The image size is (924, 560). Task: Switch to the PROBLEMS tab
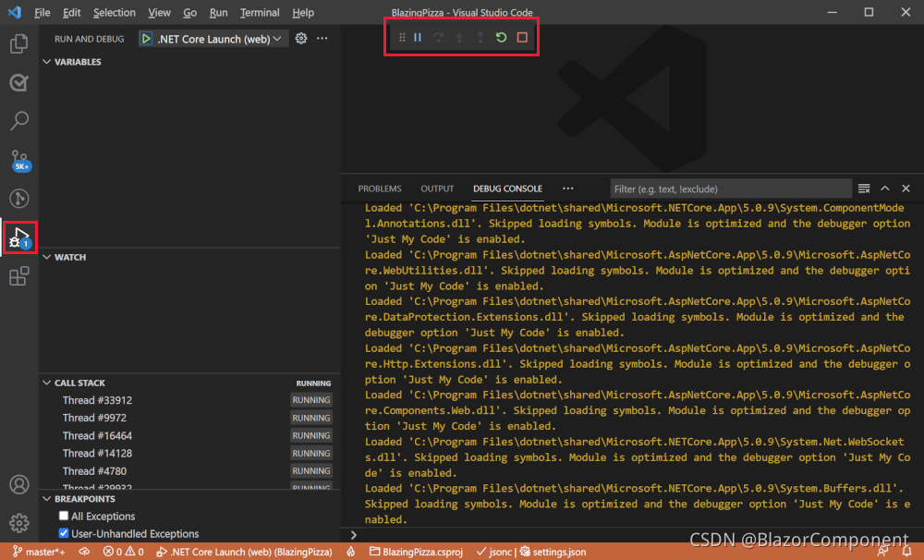[x=380, y=189]
